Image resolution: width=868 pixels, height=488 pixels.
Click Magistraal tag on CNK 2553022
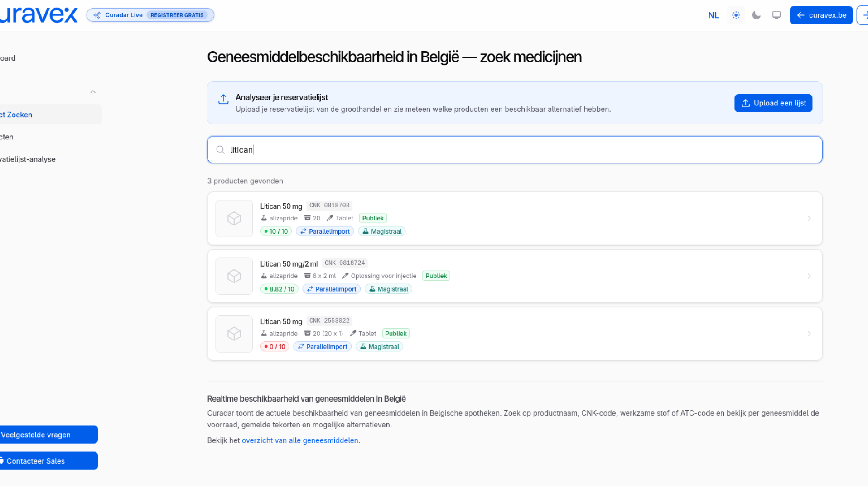click(379, 347)
